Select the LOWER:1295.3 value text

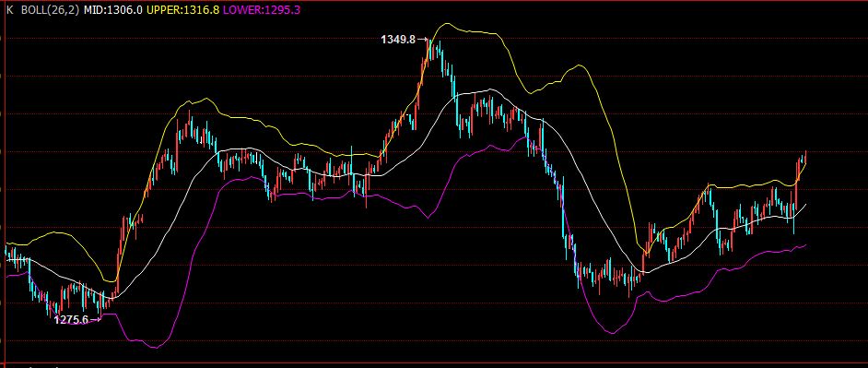pyautogui.click(x=263, y=10)
